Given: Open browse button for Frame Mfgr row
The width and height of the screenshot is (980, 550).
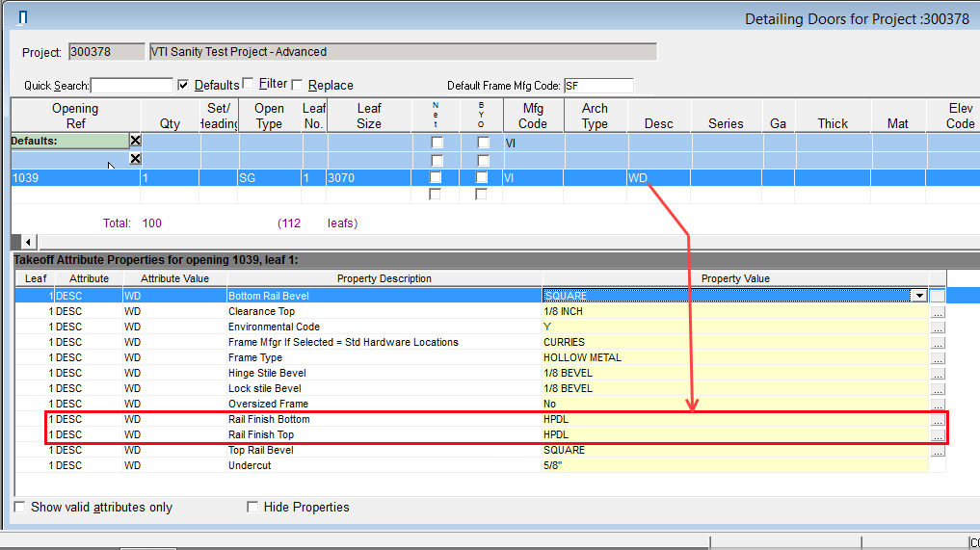Looking at the screenshot, I should click(x=938, y=343).
